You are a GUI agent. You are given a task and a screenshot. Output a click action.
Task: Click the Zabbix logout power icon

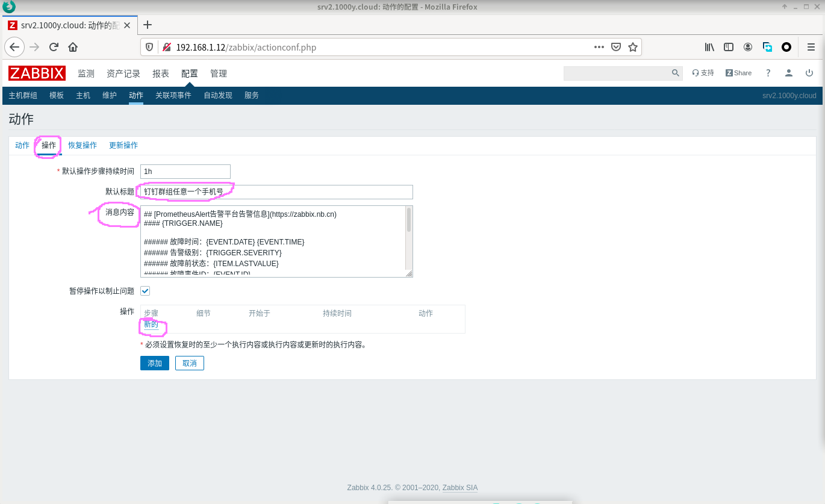click(809, 73)
